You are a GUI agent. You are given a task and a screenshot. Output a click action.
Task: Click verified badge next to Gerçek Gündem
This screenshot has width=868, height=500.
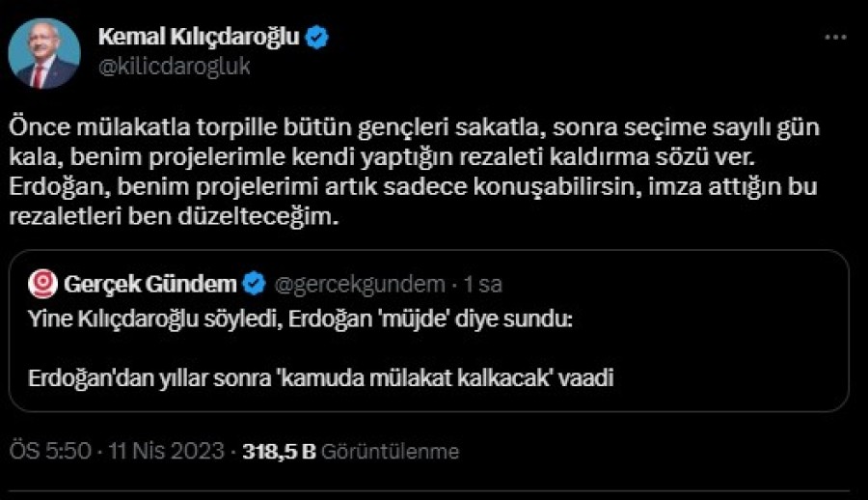click(254, 284)
